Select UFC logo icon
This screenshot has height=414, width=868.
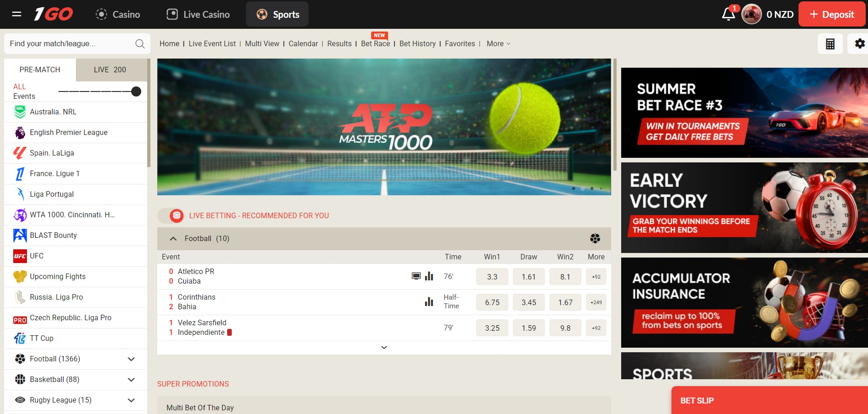click(20, 256)
